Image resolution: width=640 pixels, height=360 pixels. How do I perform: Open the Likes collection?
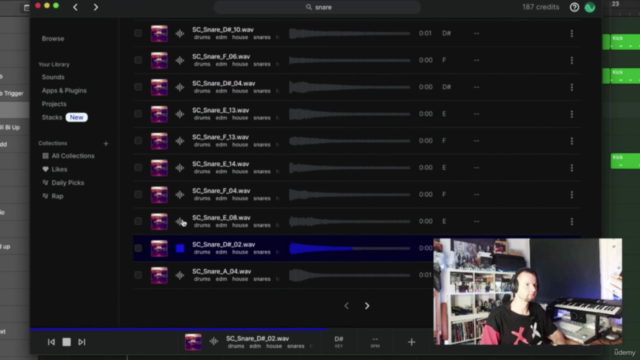[x=55, y=169]
